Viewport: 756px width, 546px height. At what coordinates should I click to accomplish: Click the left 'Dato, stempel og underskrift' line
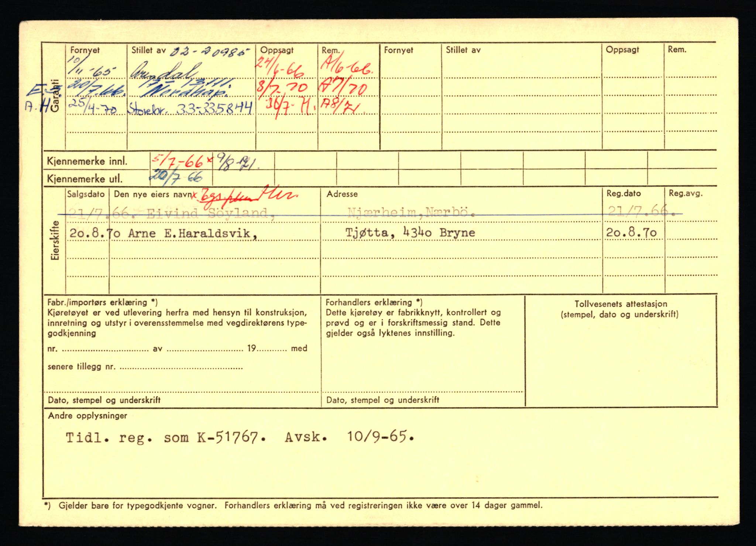pyautogui.click(x=104, y=400)
